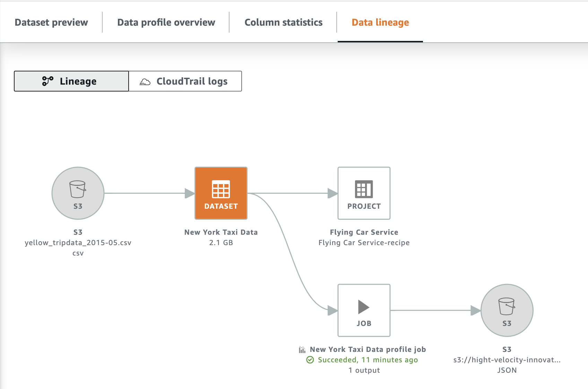Screen dimensions: 588x389
Task: Click the green succeeded checkmark icon
Action: (310, 360)
